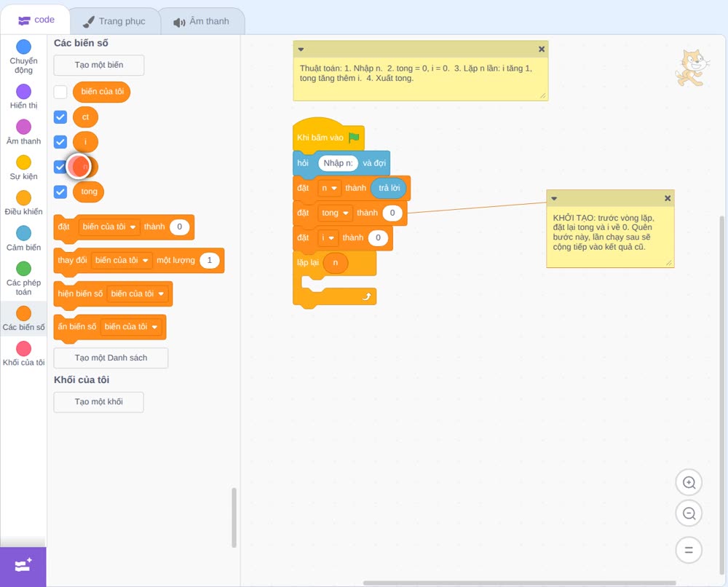The image size is (728, 587).
Task: Select the Cảm biến category icon
Action: [x=24, y=232]
